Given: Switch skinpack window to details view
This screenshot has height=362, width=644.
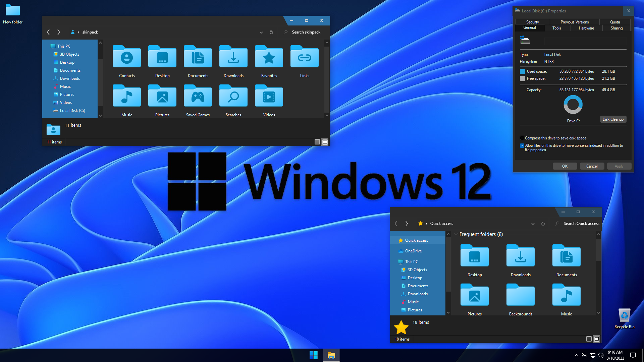Looking at the screenshot, I should tap(317, 142).
